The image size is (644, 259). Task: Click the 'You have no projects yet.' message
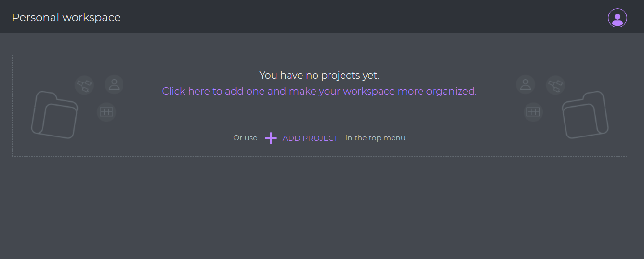coord(319,75)
